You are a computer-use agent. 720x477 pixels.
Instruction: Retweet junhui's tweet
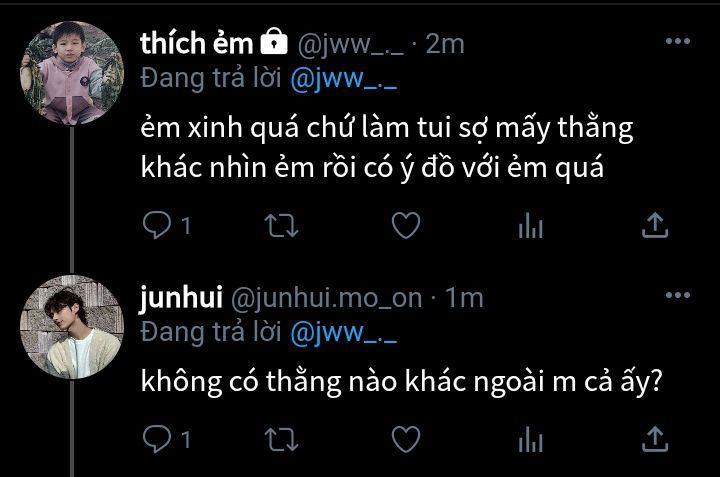(x=281, y=439)
